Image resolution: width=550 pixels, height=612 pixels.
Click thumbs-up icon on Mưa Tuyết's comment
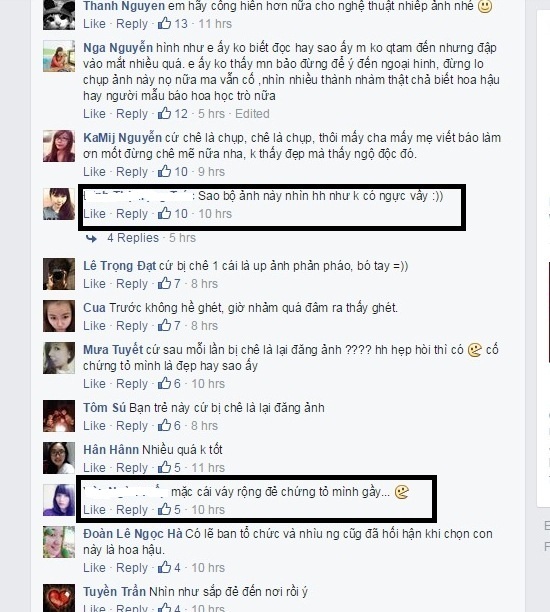(164, 383)
